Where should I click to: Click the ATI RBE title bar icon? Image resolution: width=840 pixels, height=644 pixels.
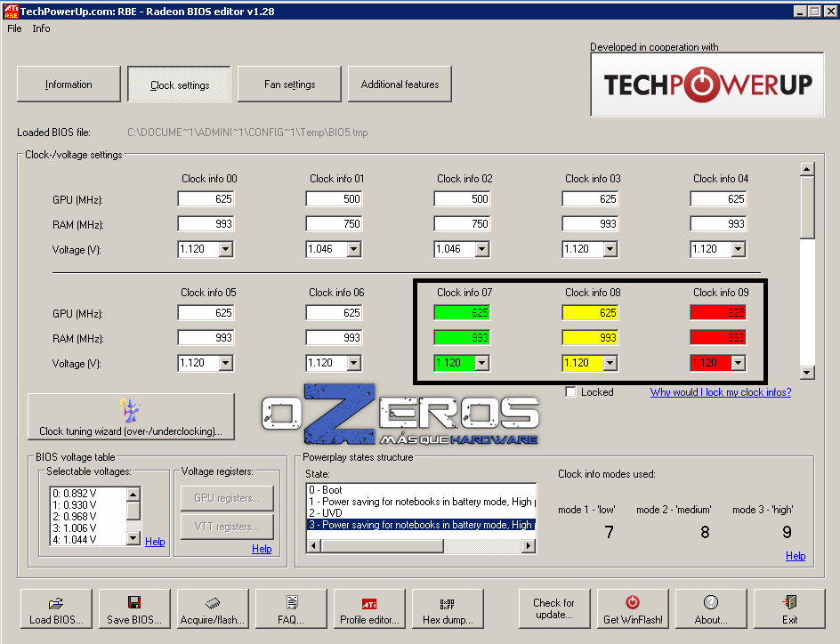(11, 11)
